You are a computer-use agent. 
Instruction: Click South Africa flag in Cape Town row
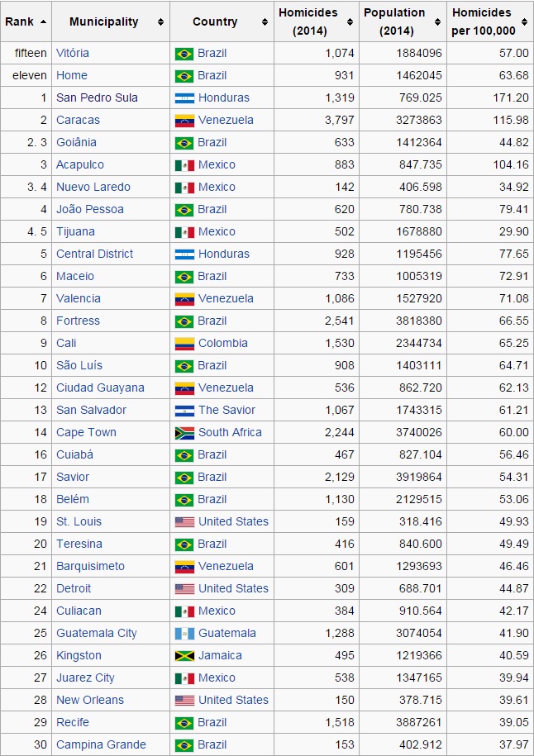(x=185, y=433)
